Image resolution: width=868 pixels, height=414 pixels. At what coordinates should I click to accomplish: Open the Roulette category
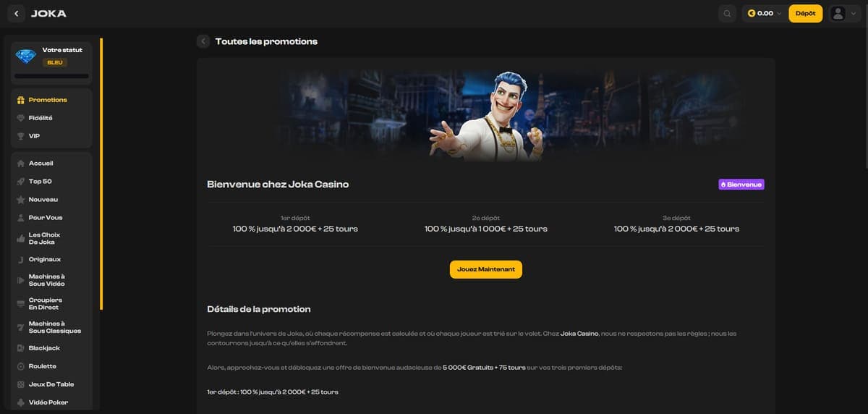tap(43, 366)
